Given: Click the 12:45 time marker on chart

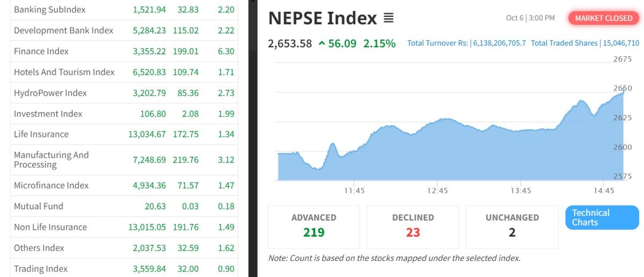Looking at the screenshot, I should (437, 191).
